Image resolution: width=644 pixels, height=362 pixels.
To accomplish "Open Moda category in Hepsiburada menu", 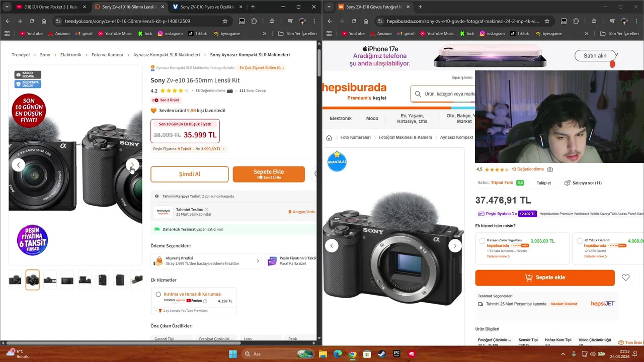I will click(372, 118).
